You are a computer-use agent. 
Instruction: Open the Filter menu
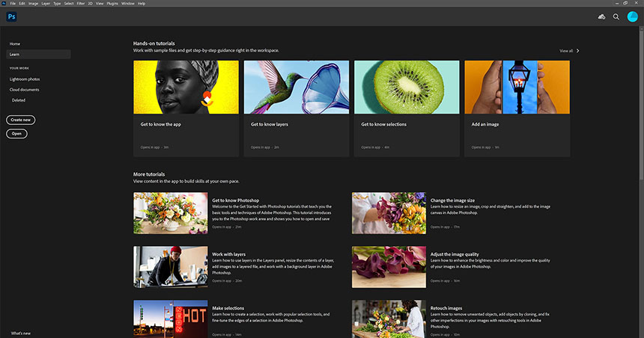81,3
